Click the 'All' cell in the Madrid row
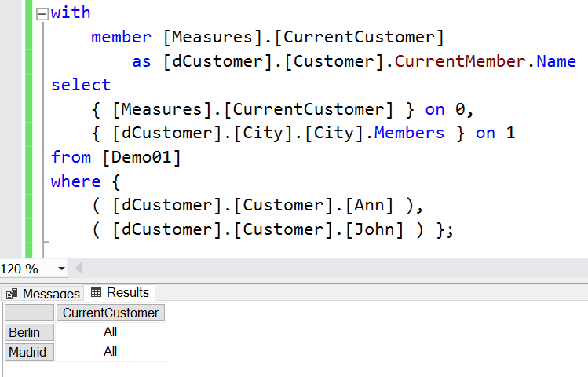The width and height of the screenshot is (588, 377). [x=111, y=352]
